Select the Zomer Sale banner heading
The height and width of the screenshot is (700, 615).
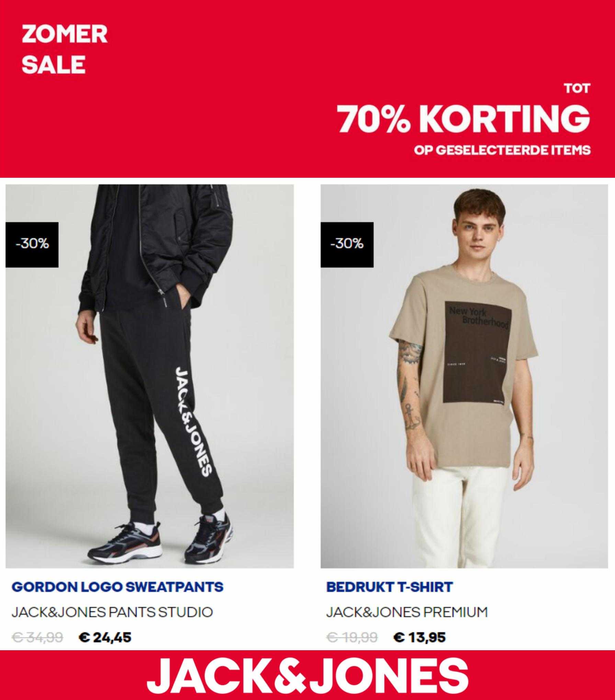(65, 49)
